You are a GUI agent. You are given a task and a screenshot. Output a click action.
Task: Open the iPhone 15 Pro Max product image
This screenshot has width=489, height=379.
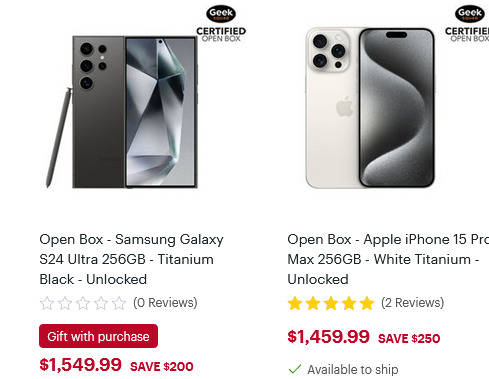(370, 108)
